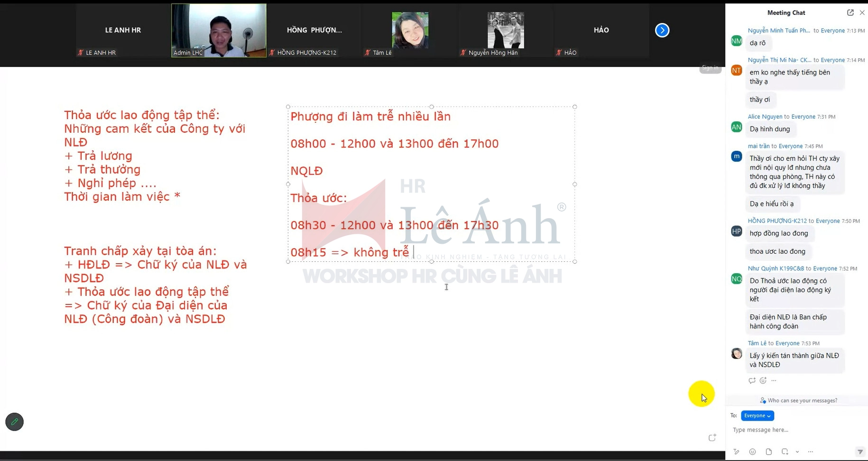Click the screenshot capture icon in chat
868x461 pixels.
(785, 452)
